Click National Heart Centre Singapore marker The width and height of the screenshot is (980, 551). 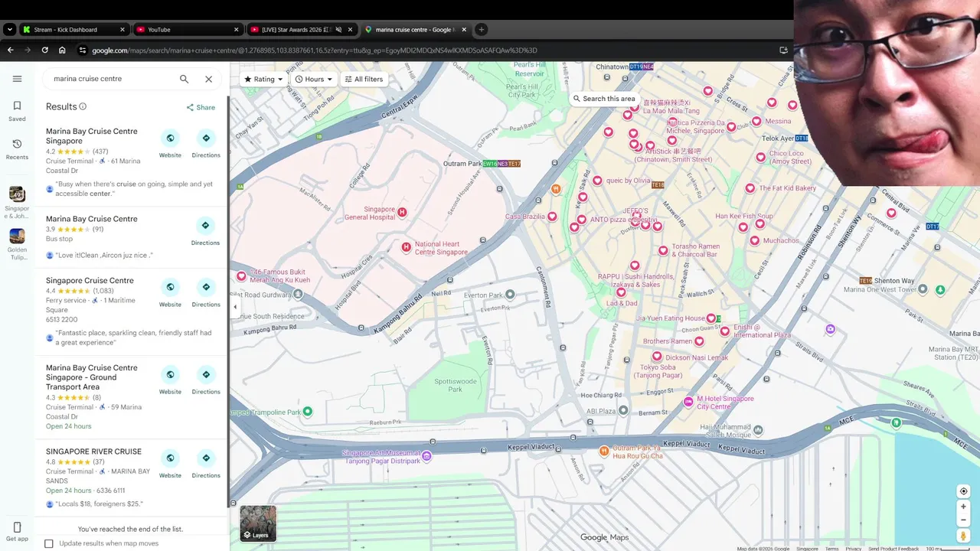(407, 246)
